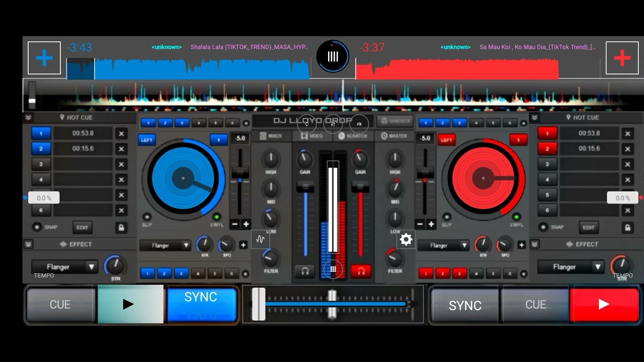Trigger left deck hot cue 1 button
The height and width of the screenshot is (362, 644).
41,133
